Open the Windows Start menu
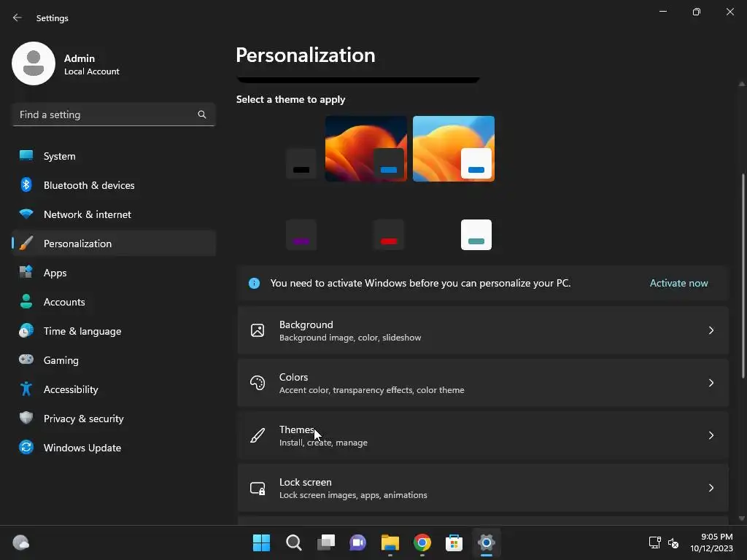 (261, 542)
